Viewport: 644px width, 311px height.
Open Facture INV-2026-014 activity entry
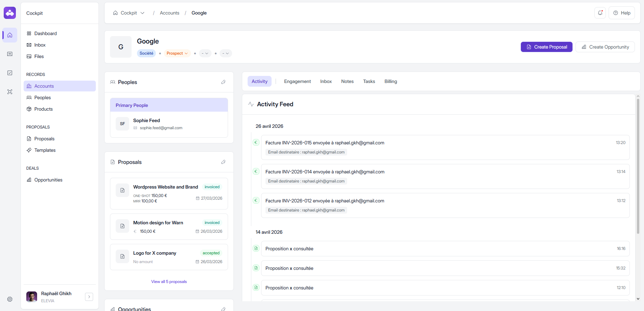click(445, 176)
